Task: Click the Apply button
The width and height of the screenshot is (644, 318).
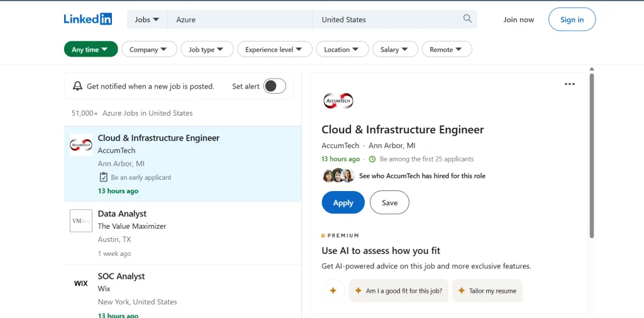Action: pos(343,202)
